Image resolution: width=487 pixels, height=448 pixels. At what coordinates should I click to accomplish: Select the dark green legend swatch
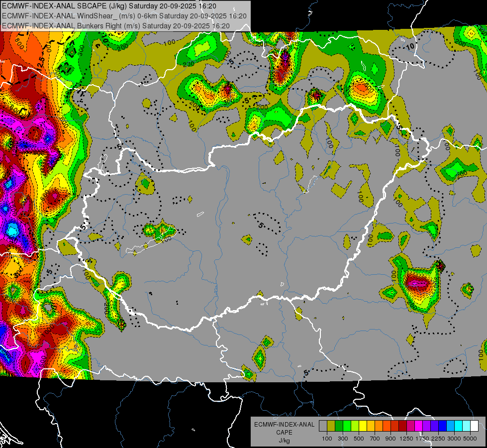339,426
